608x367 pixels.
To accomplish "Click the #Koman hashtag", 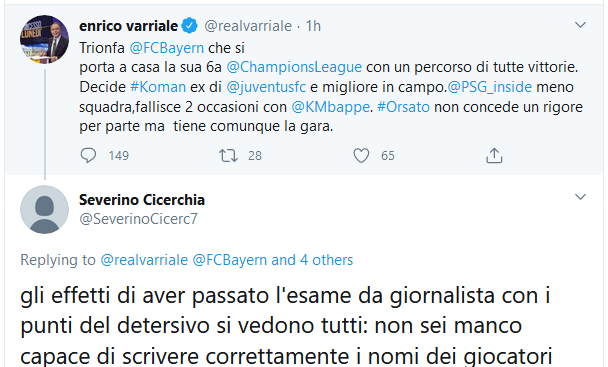I will [x=158, y=87].
